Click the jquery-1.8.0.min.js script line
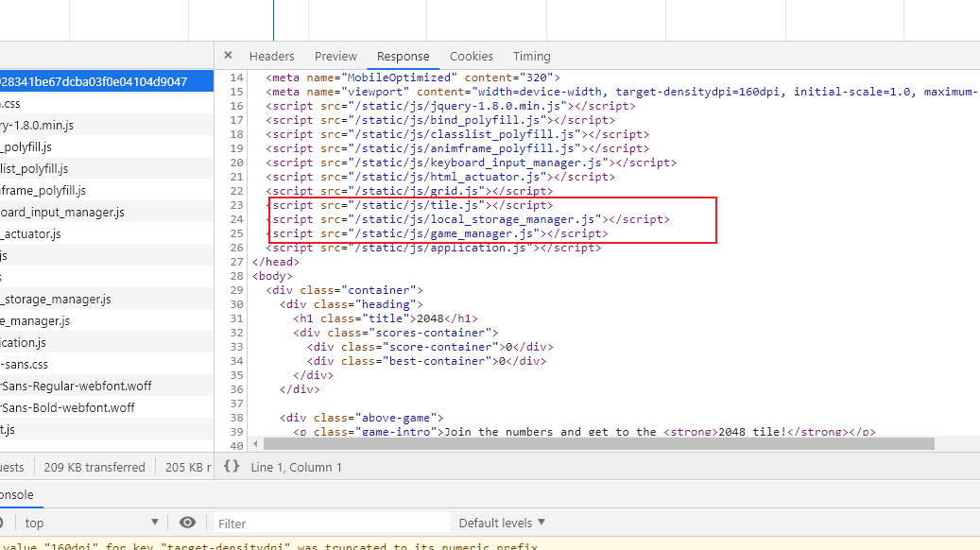The height and width of the screenshot is (550, 980). [450, 106]
